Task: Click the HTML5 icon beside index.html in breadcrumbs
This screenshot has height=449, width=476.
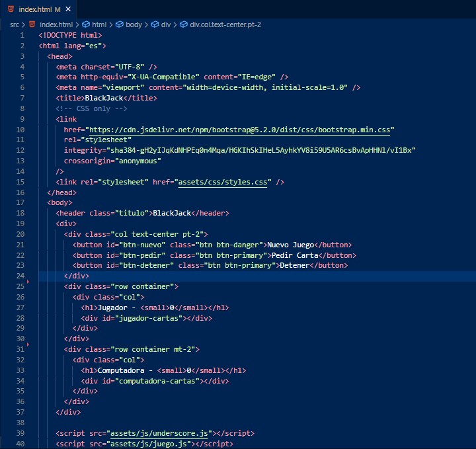Action: click(32, 24)
